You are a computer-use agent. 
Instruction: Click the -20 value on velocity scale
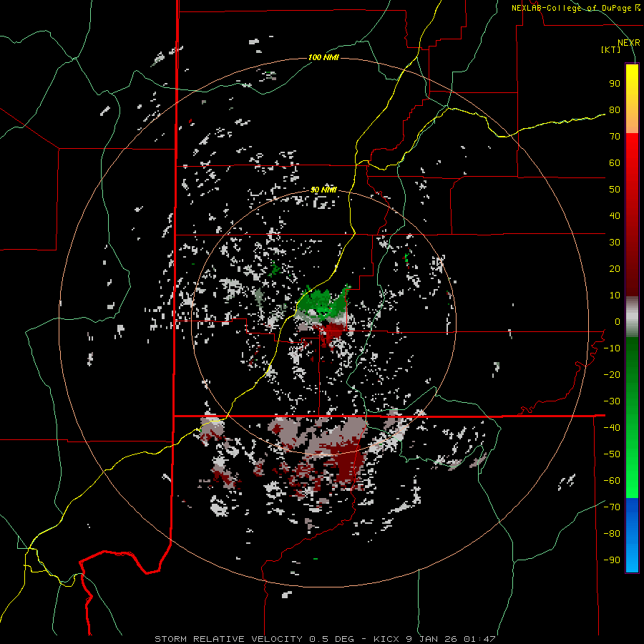[x=612, y=375]
